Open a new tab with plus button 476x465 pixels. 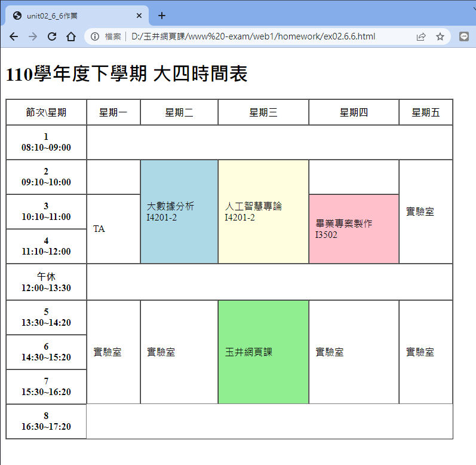(162, 16)
